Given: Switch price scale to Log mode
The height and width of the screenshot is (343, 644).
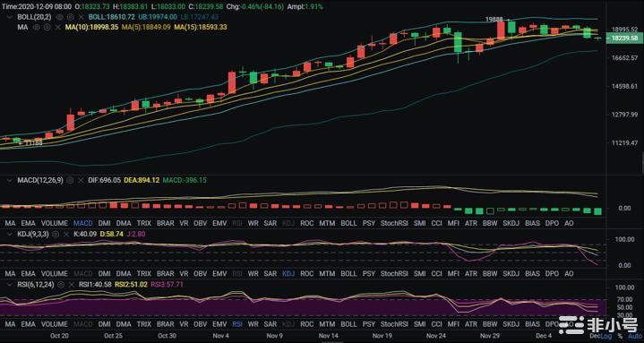Looking at the screenshot, I should [606, 336].
